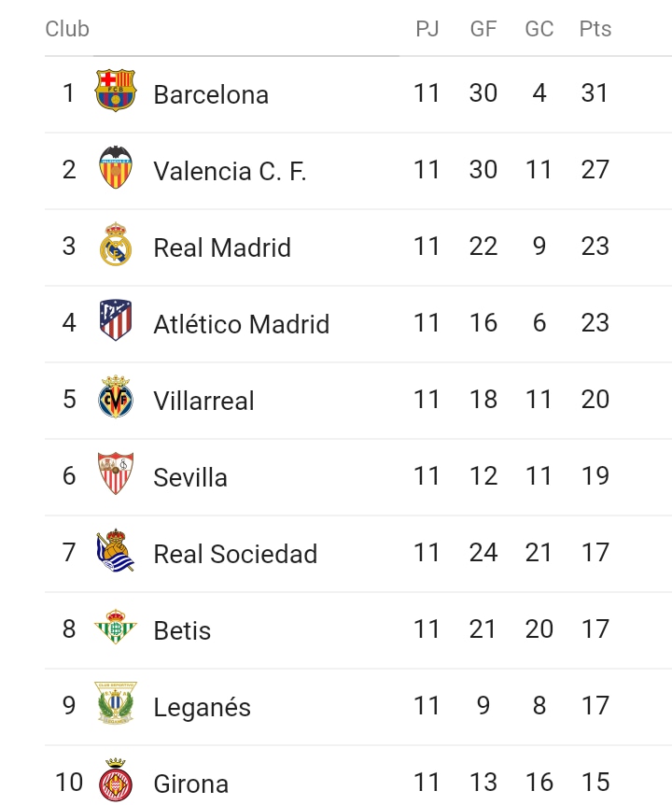Image resolution: width=672 pixels, height=805 pixels.
Task: Select the GF column header
Action: coord(483,29)
